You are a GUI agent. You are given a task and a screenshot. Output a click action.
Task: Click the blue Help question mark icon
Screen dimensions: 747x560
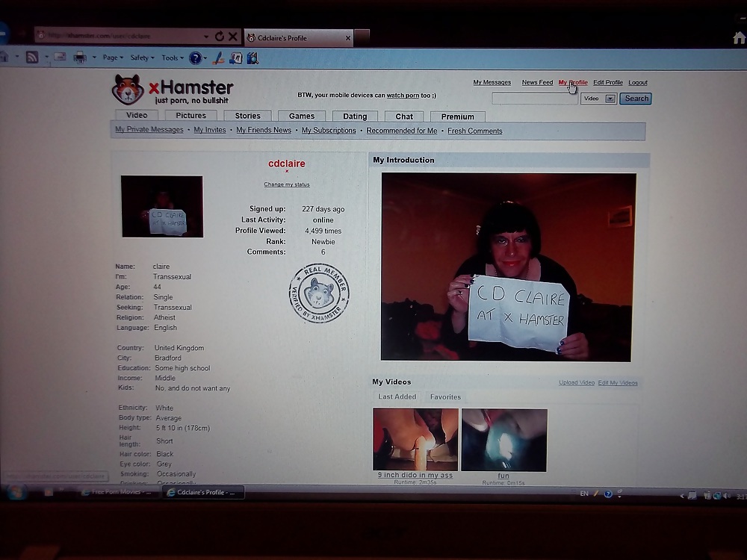[195, 57]
